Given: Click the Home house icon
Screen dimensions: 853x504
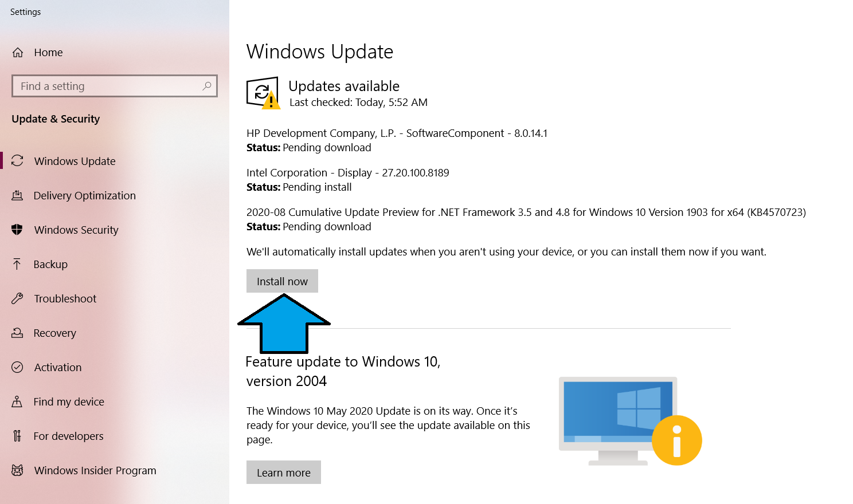Looking at the screenshot, I should tap(18, 53).
